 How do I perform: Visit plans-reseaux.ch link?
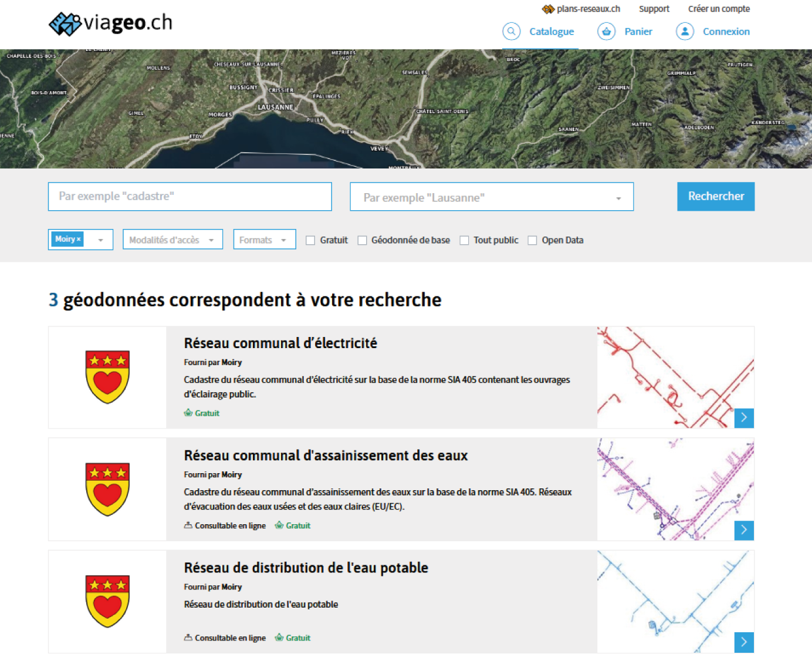click(x=588, y=9)
